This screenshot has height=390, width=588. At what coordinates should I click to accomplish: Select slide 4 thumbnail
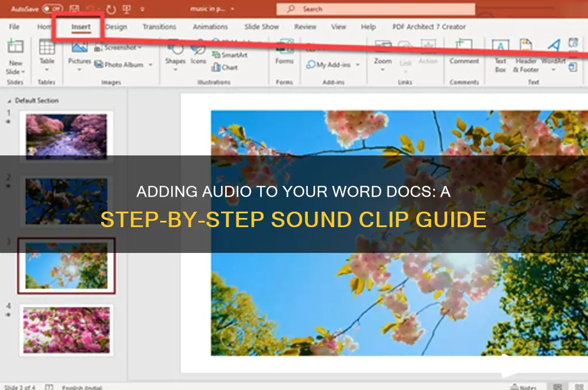[67, 330]
